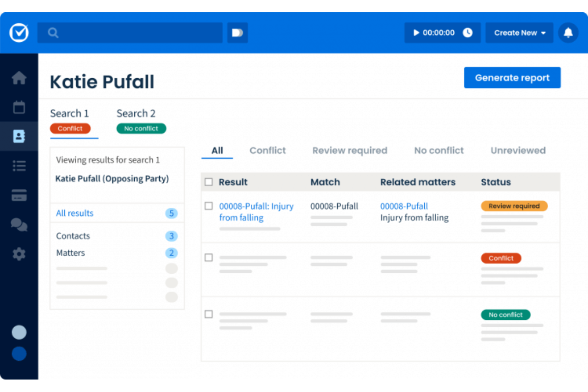Start the timer with the play button
This screenshot has height=392, width=588.
416,33
